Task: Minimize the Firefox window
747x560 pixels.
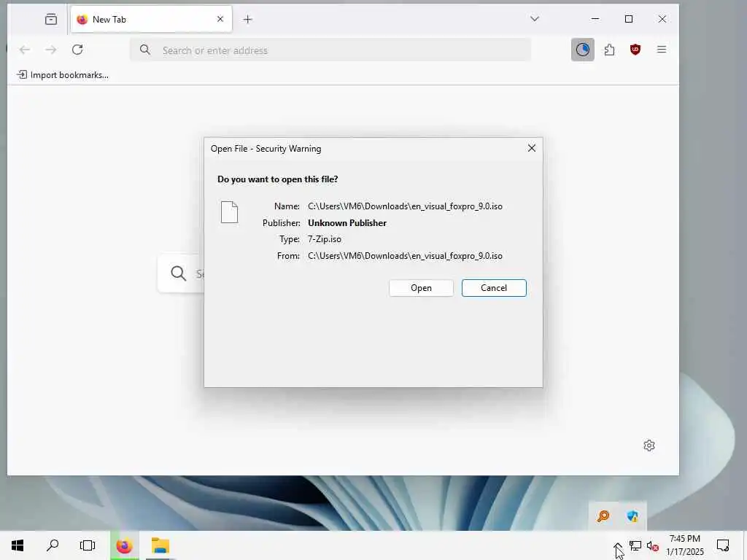Action: (x=595, y=19)
